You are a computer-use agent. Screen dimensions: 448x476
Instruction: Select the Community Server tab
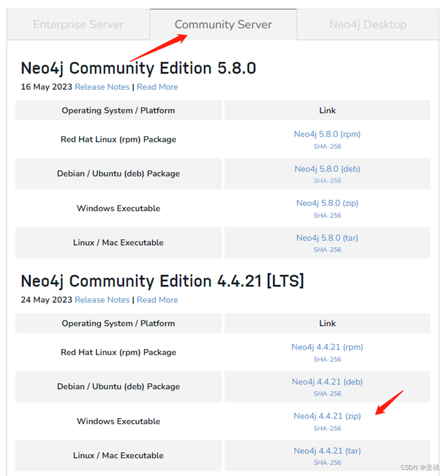223,24
